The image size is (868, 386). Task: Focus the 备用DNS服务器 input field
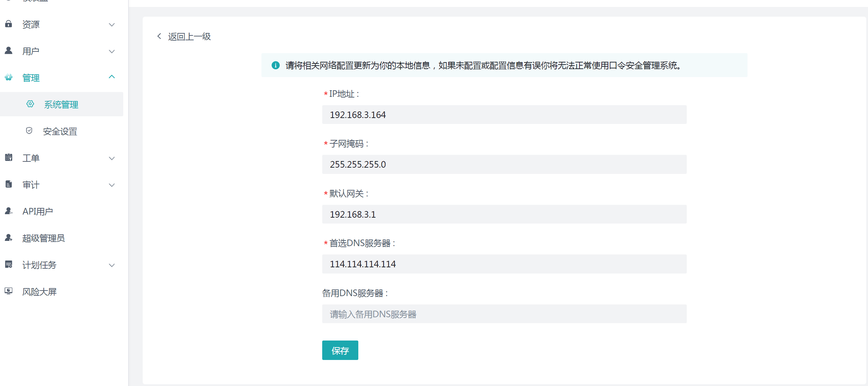point(504,314)
